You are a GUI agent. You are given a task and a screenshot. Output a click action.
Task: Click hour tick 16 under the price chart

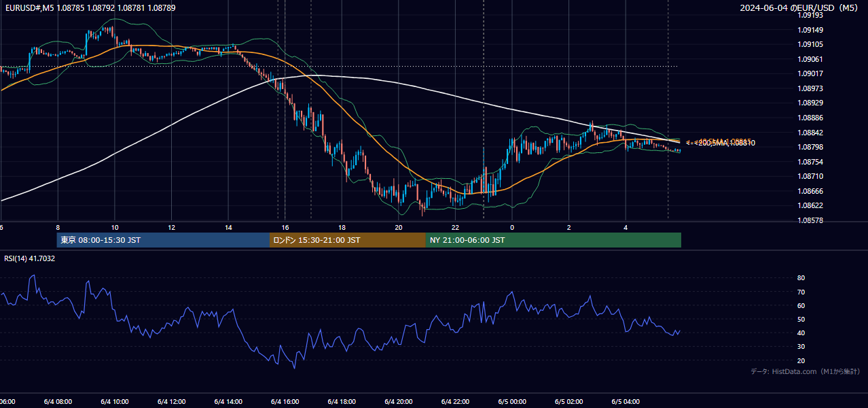[x=285, y=227]
